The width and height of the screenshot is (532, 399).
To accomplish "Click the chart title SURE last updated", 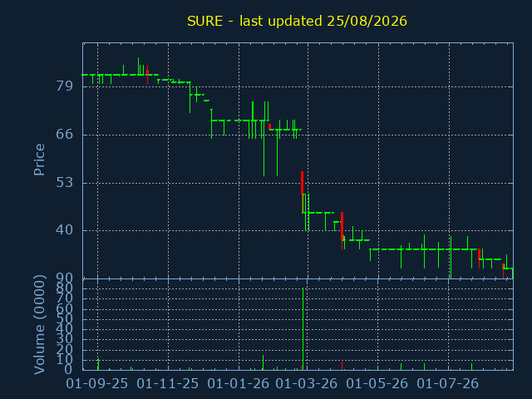I will 297,22.
